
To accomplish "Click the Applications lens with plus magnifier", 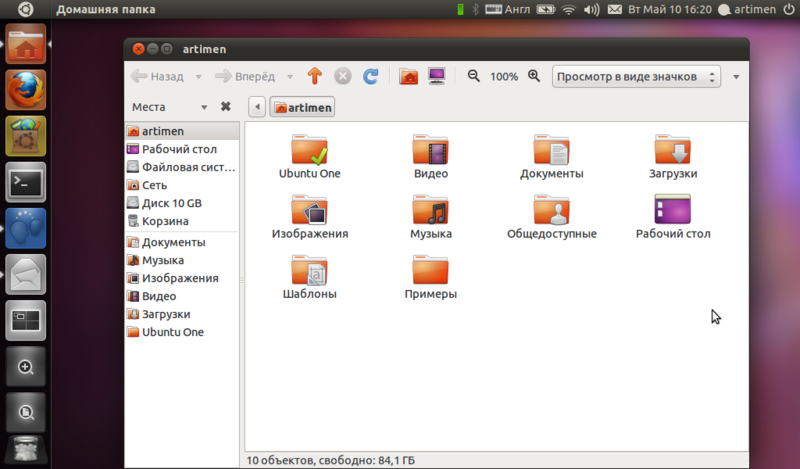I will click(26, 367).
